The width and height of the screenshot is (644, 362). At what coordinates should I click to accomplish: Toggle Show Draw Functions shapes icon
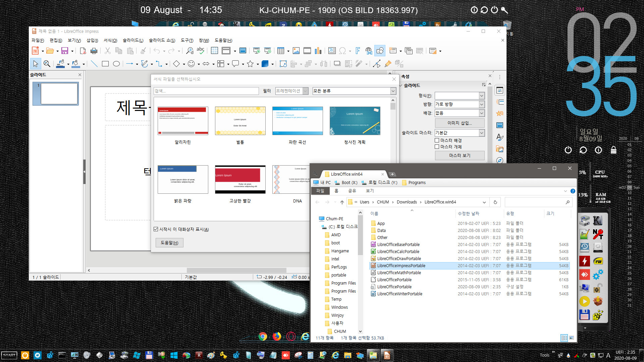click(380, 51)
